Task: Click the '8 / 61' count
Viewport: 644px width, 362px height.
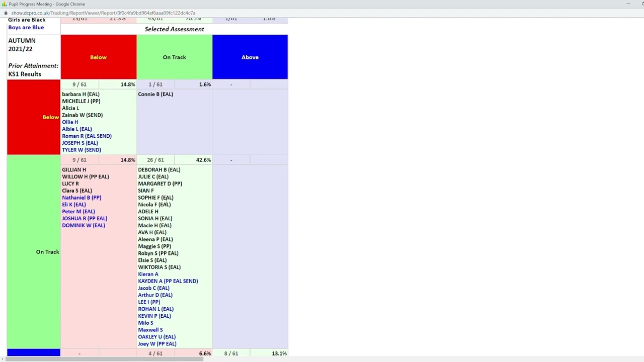Action: [231, 353]
